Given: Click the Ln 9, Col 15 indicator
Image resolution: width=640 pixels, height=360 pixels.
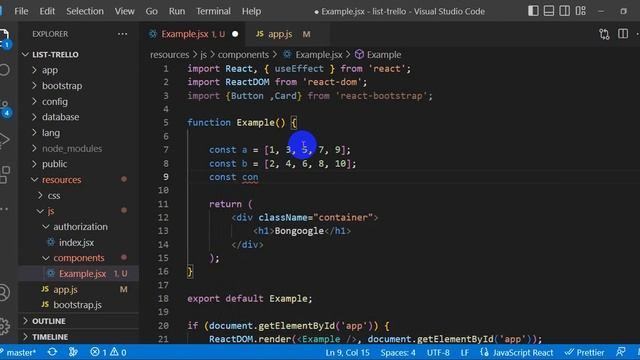Looking at the screenshot, I should pyautogui.click(x=347, y=352).
